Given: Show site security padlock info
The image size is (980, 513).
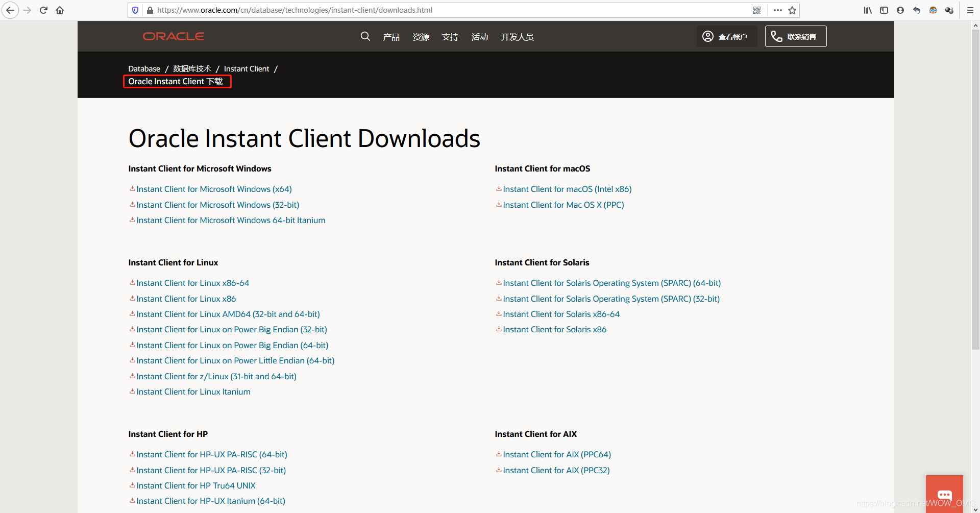Looking at the screenshot, I should (x=150, y=10).
